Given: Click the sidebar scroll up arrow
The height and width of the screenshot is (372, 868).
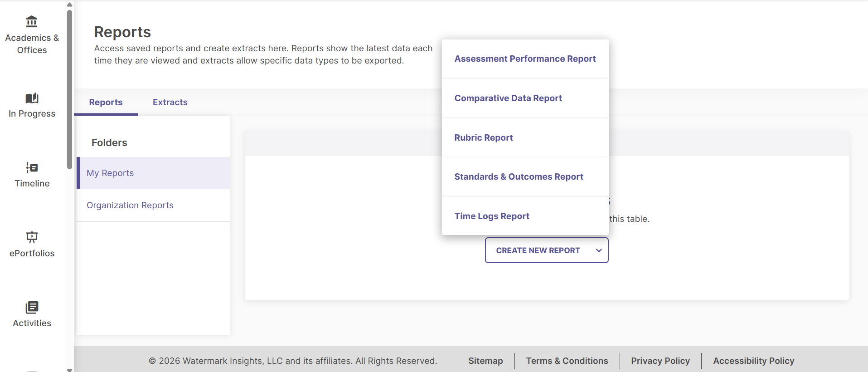Looking at the screenshot, I should pos(69,5).
